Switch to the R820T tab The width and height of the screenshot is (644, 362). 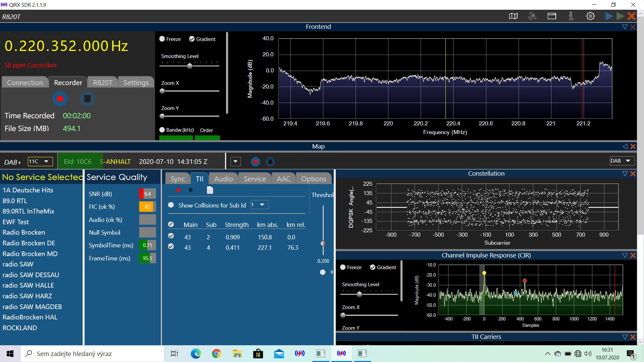(103, 82)
